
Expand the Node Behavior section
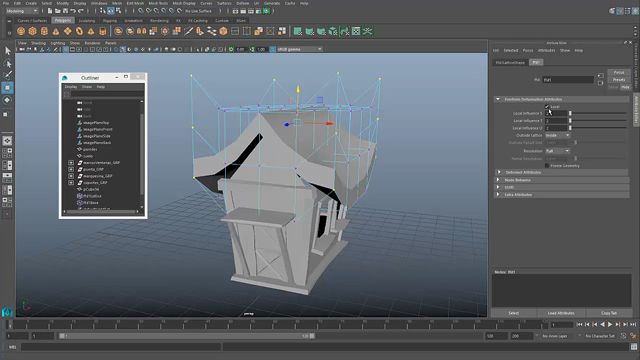(x=498, y=180)
